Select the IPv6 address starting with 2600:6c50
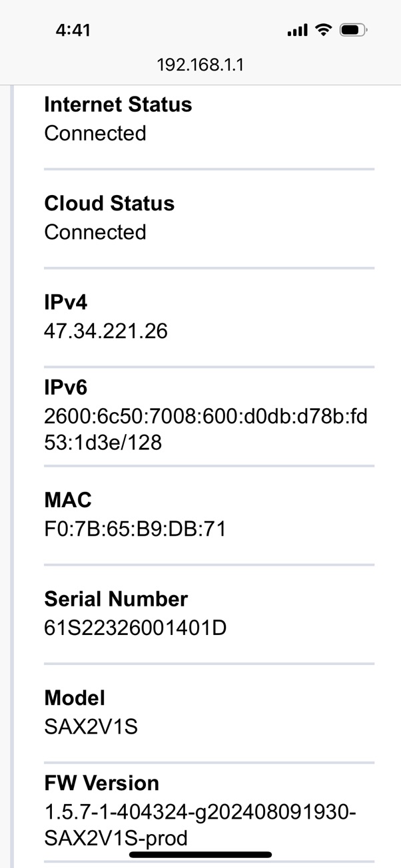This screenshot has height=868, width=401. click(x=206, y=429)
